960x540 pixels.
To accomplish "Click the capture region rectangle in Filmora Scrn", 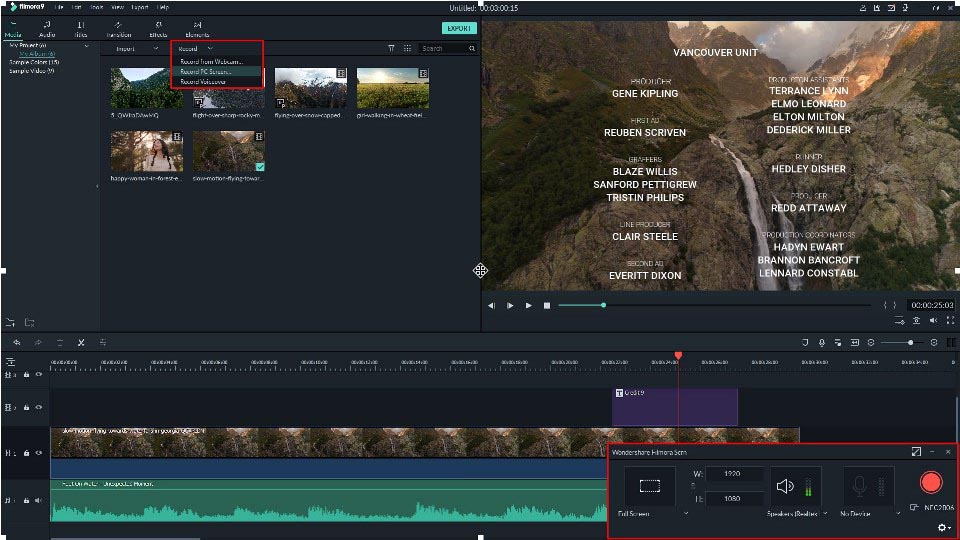I will (x=650, y=486).
